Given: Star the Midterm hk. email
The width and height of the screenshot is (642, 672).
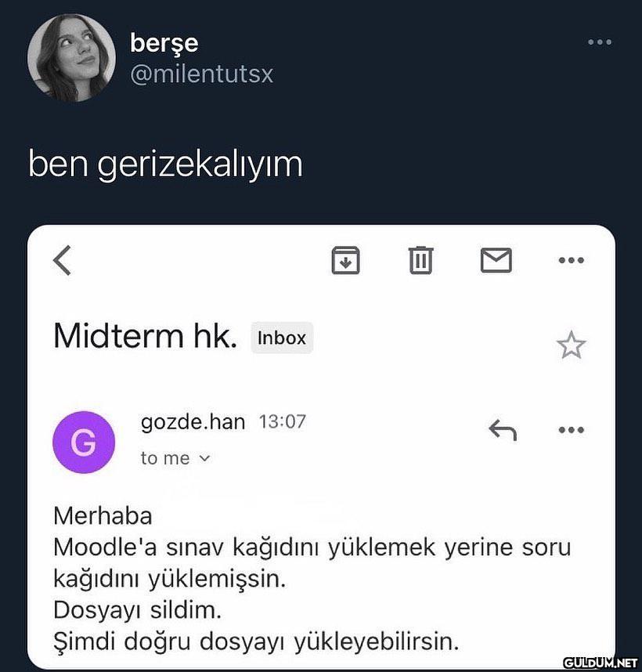Looking at the screenshot, I should 571,345.
